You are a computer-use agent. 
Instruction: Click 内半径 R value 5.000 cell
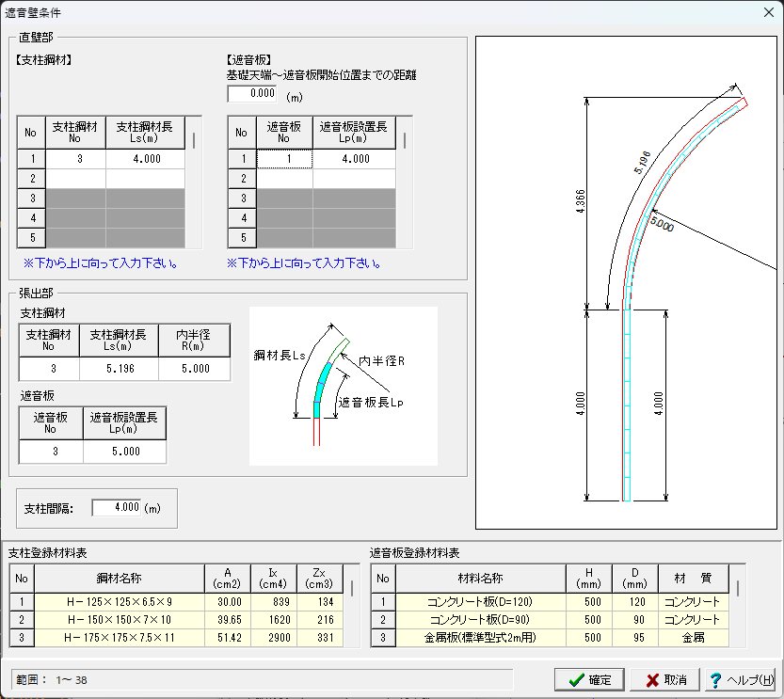194,370
